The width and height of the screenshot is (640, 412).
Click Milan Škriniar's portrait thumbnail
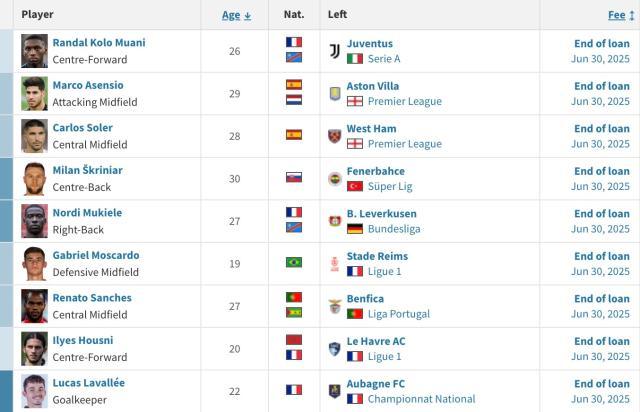35,178
